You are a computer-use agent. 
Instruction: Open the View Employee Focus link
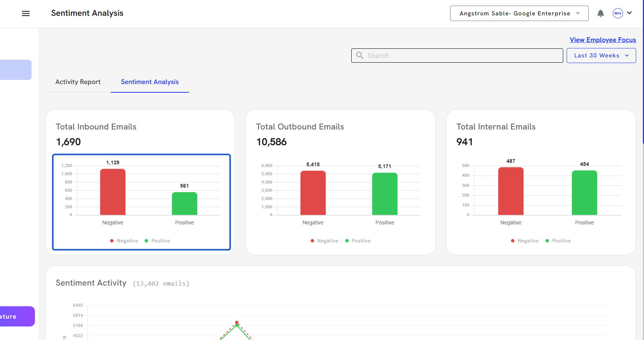coord(602,40)
